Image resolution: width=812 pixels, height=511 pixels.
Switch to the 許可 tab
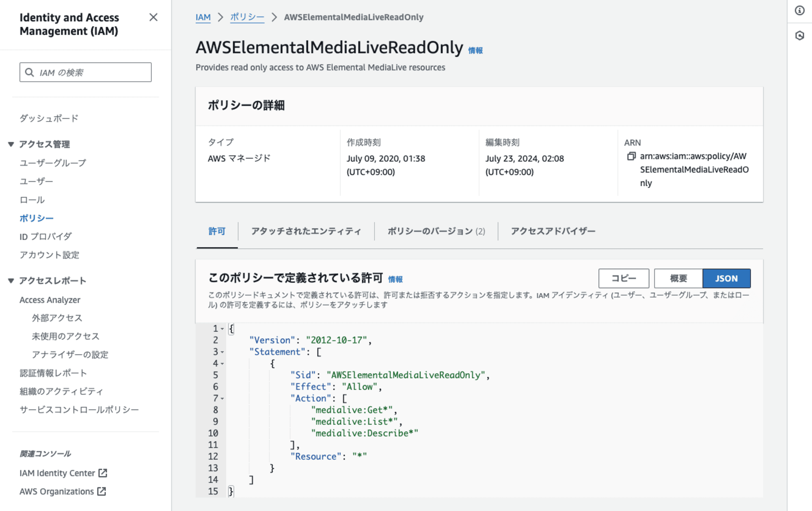tap(217, 231)
